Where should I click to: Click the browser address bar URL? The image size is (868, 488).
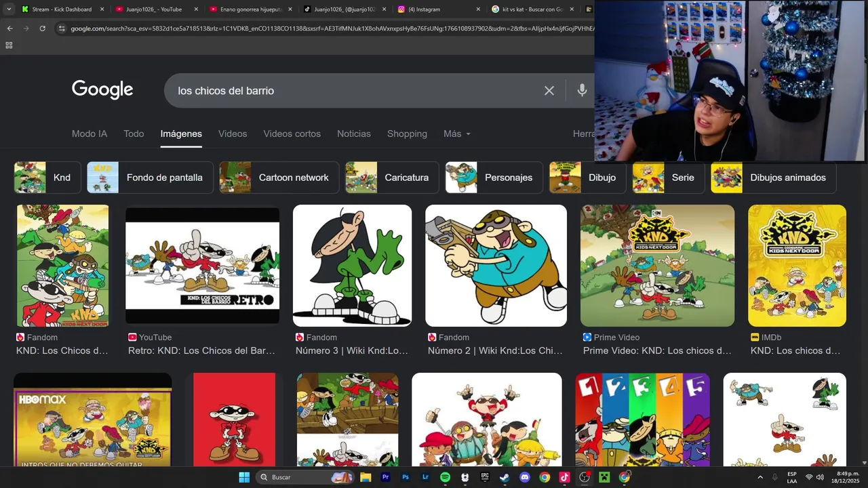pyautogui.click(x=332, y=28)
